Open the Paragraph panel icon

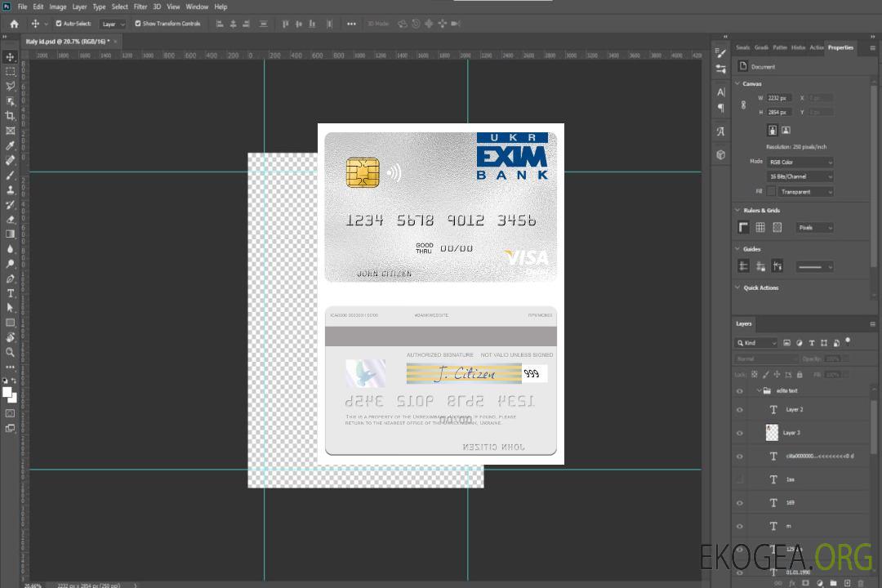pos(720,108)
